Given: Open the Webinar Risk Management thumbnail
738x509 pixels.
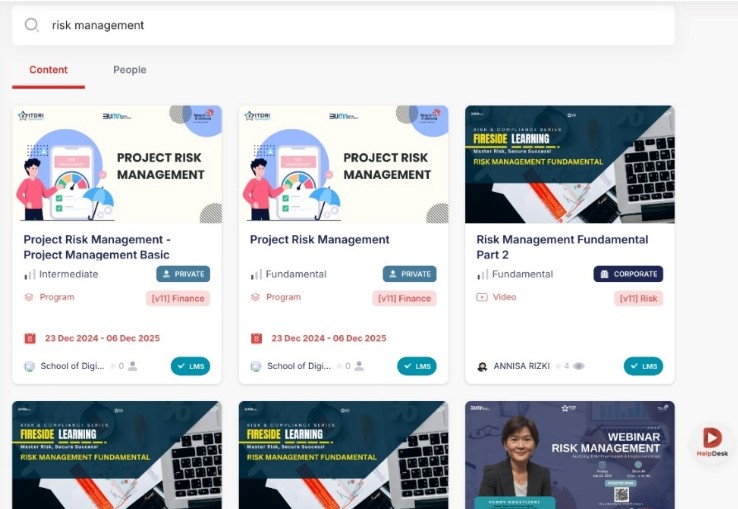Looking at the screenshot, I should pyautogui.click(x=570, y=455).
